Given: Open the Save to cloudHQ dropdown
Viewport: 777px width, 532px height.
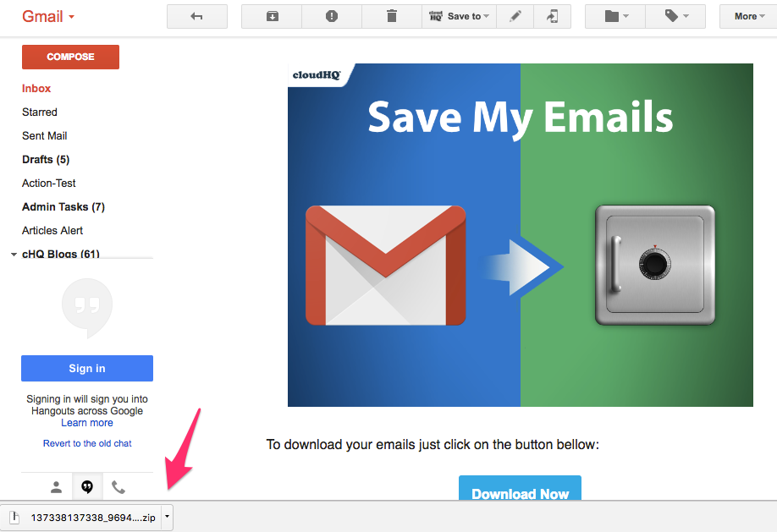Looking at the screenshot, I should [x=458, y=16].
